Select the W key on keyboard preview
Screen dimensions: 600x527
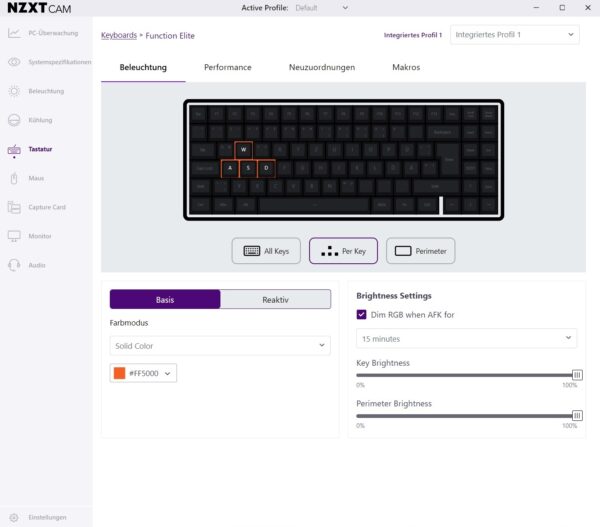[243, 150]
